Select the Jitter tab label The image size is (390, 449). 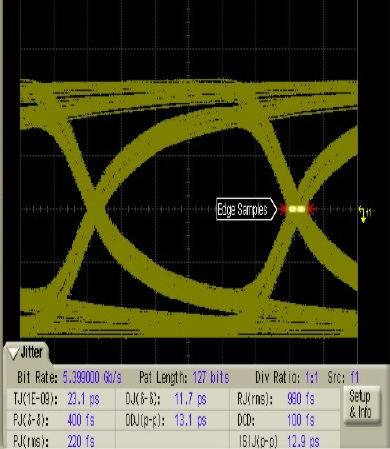click(x=32, y=353)
